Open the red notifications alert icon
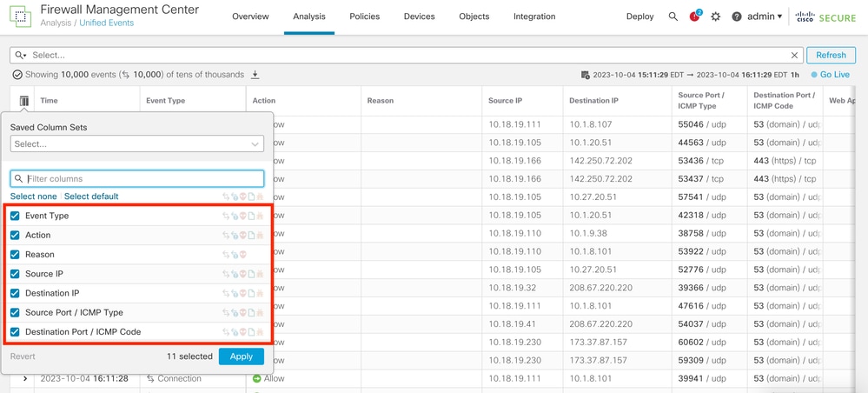 point(694,17)
